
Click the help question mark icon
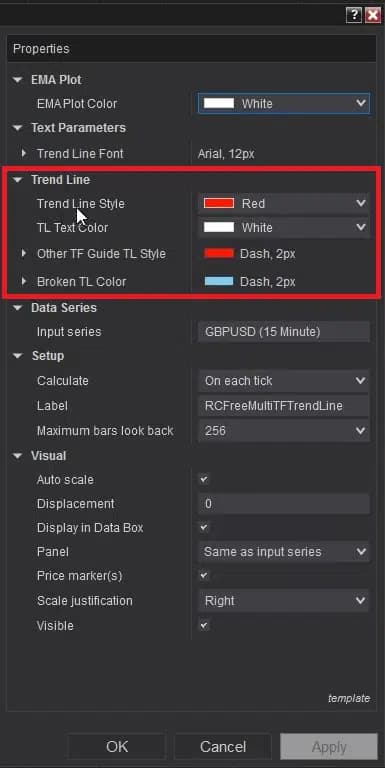354,15
